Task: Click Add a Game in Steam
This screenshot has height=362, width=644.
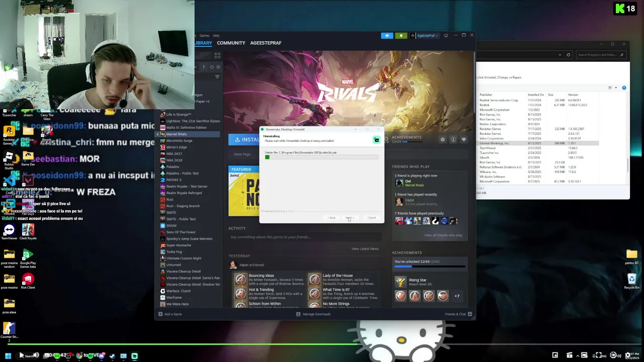Action: 170,314
